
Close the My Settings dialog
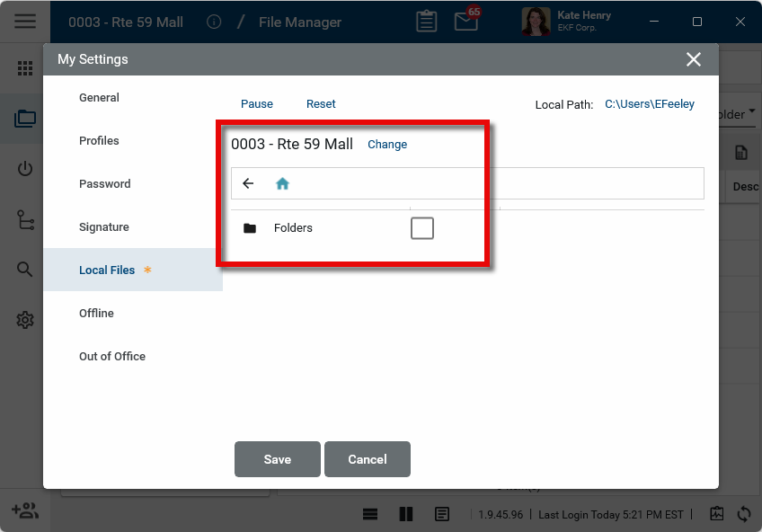pyautogui.click(x=694, y=59)
